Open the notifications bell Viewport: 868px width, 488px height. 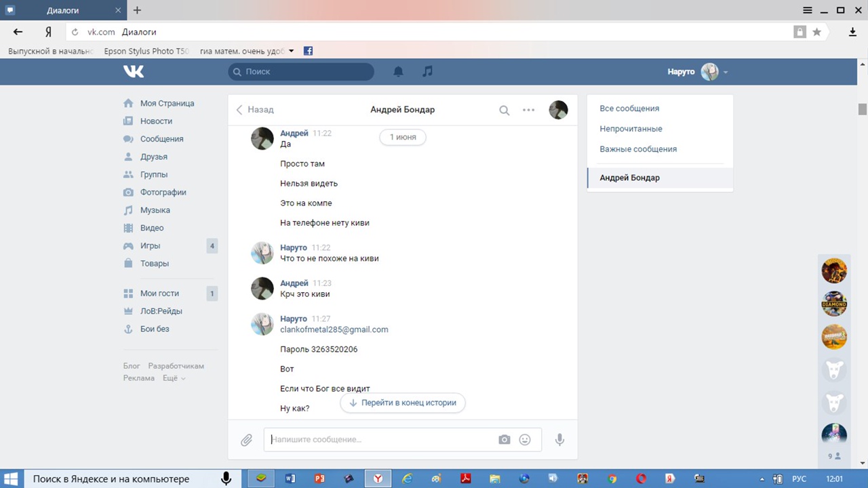pyautogui.click(x=399, y=71)
